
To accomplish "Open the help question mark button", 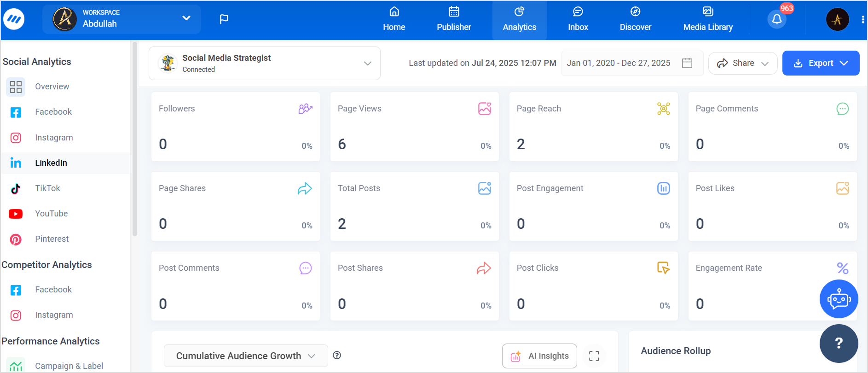I will [839, 344].
